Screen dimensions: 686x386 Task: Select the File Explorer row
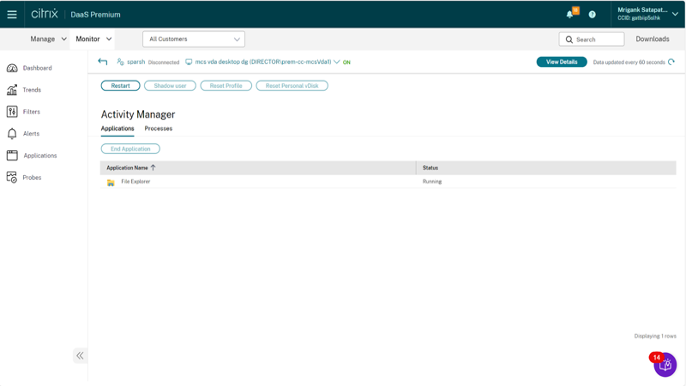click(388, 182)
